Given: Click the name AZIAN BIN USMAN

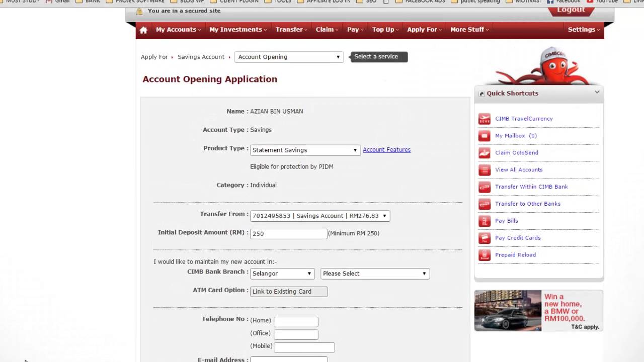Looking at the screenshot, I should [277, 112].
